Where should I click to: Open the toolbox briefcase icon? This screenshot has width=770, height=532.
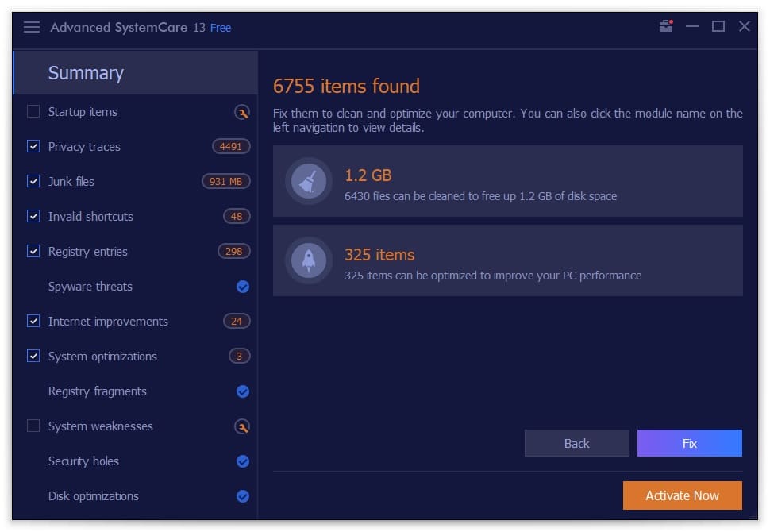[666, 26]
